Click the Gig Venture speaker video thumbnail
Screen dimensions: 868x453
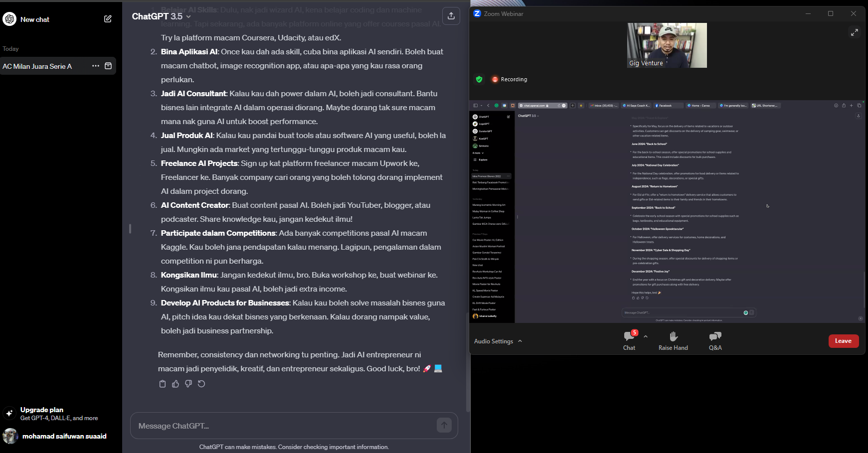click(x=667, y=45)
